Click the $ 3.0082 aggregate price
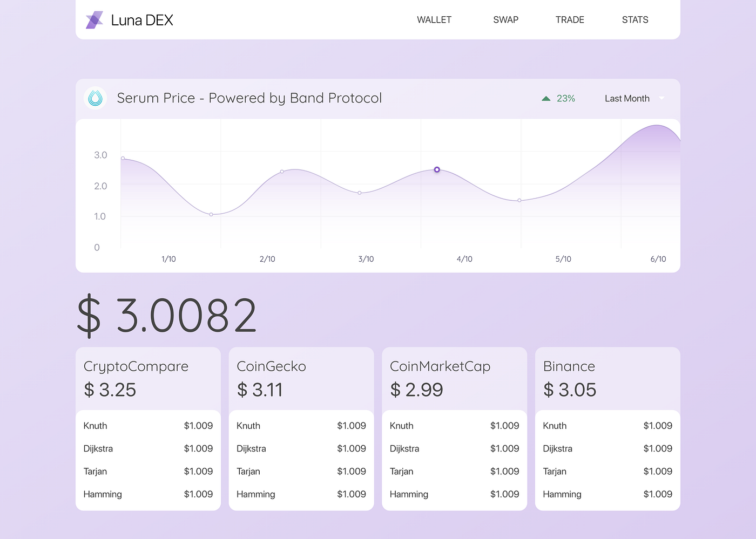Image resolution: width=756 pixels, height=539 pixels. pos(166,316)
